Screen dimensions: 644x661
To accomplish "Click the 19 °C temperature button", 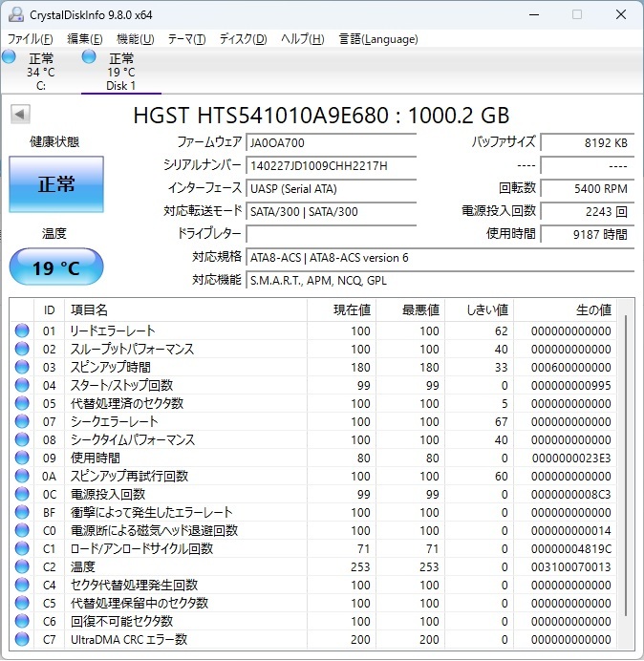I will point(56,267).
